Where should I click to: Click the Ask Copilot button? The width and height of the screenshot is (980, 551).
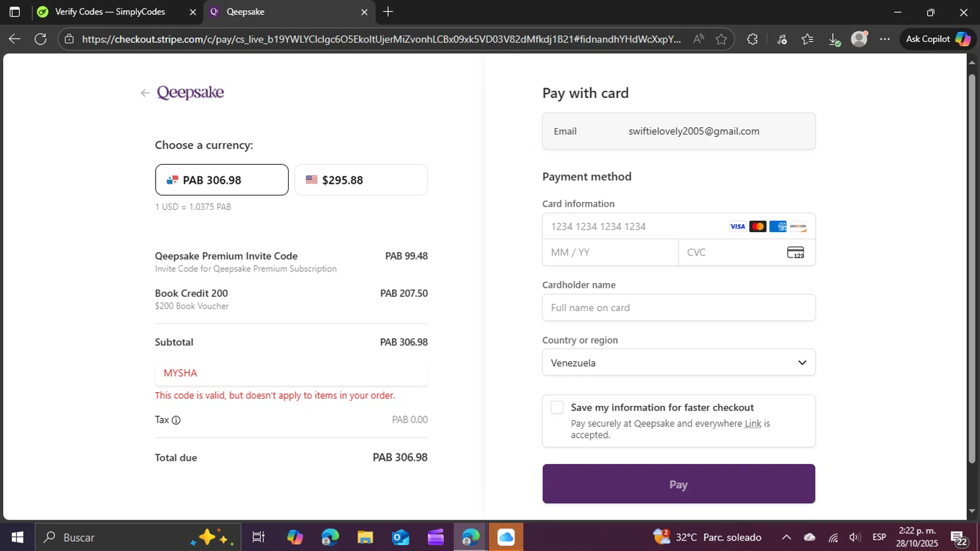click(938, 39)
